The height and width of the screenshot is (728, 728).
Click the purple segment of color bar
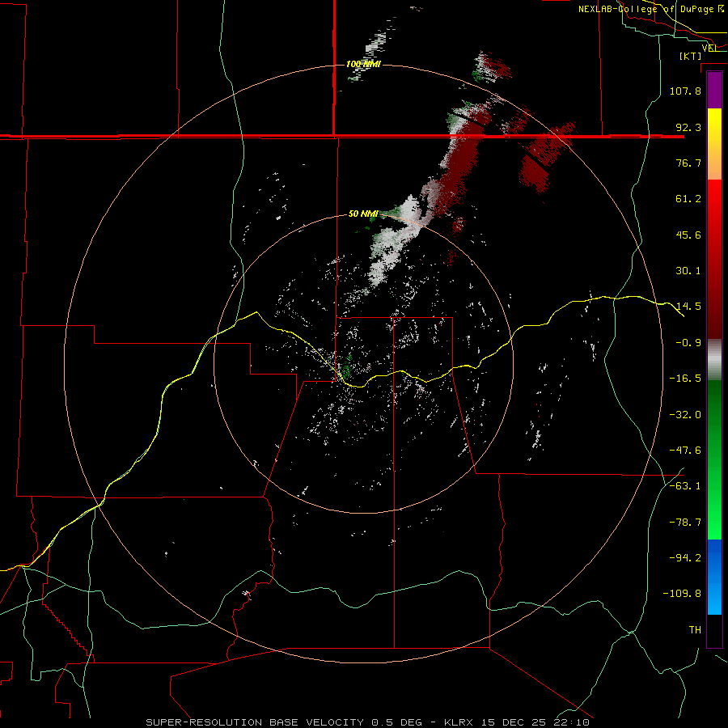click(x=714, y=90)
